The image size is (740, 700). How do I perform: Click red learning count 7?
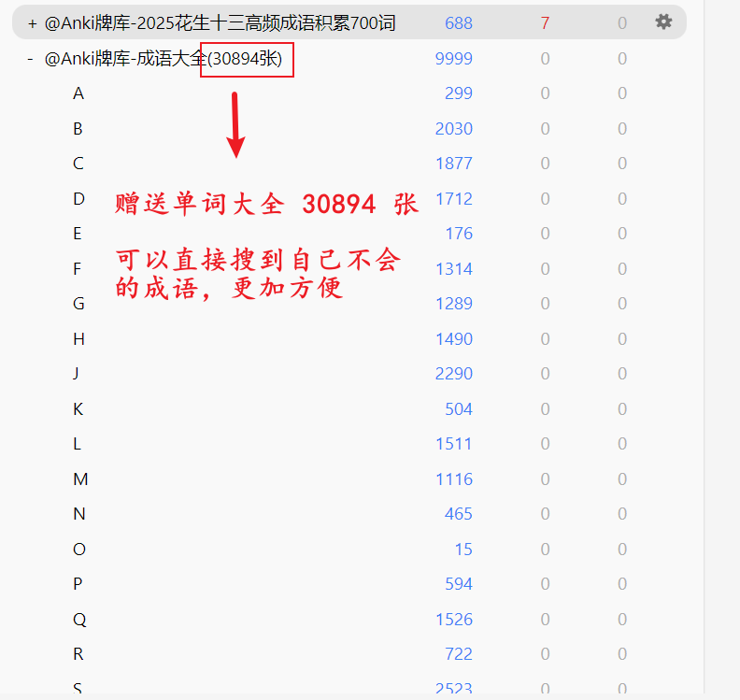545,22
